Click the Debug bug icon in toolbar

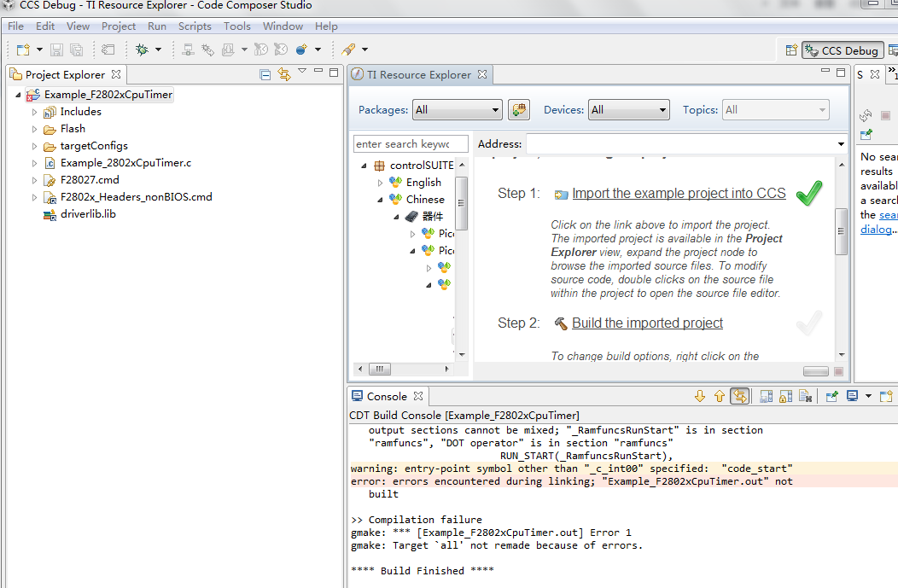[142, 49]
